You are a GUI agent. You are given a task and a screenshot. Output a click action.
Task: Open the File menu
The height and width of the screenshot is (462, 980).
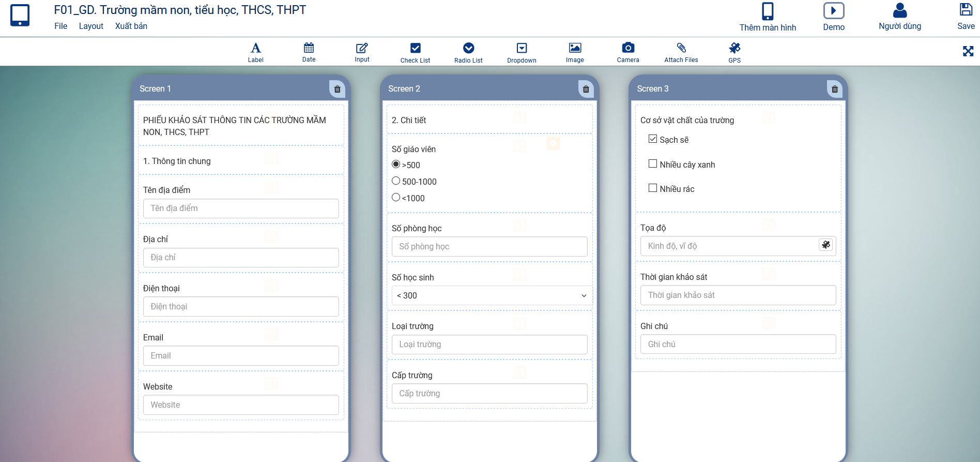[60, 26]
